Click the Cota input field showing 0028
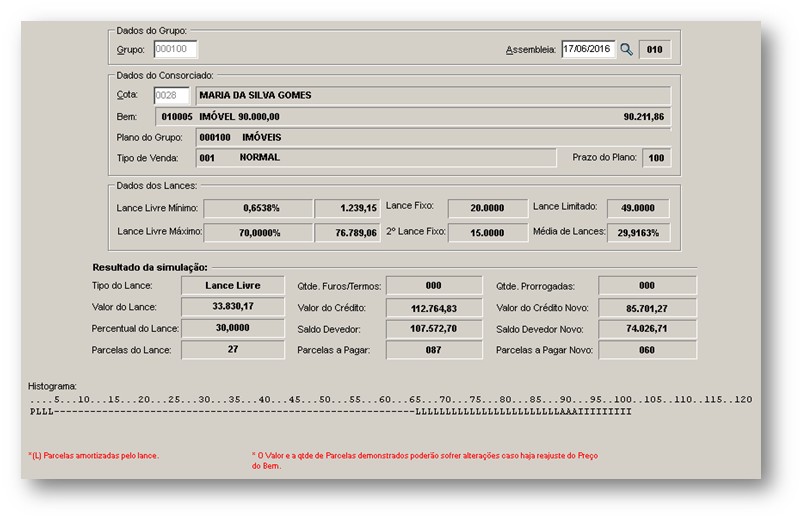The image size is (803, 521). (x=172, y=95)
